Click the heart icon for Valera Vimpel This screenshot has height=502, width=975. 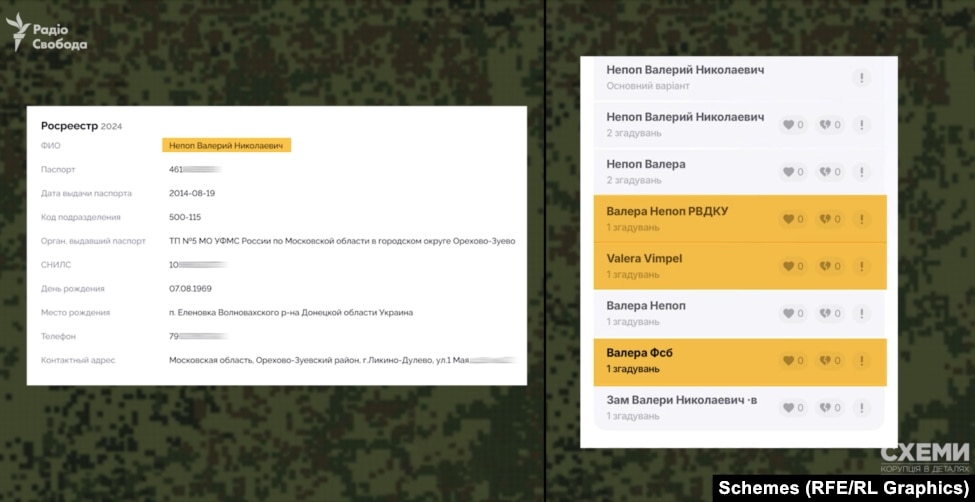tap(793, 266)
